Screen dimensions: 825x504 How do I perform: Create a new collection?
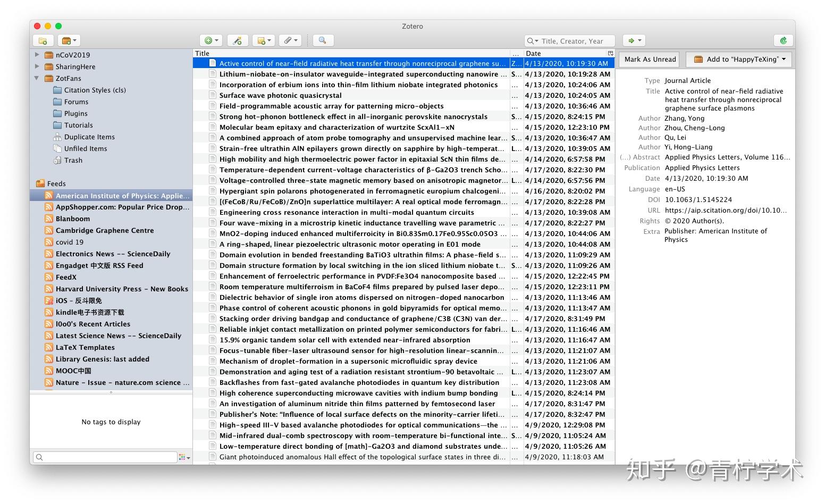tap(43, 40)
